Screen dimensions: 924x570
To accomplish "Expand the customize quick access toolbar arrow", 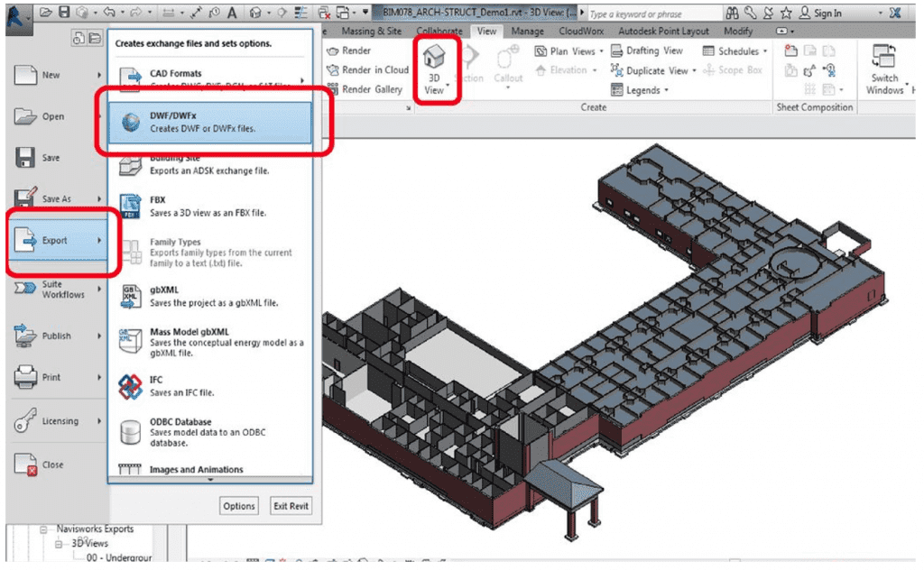I will click(365, 13).
